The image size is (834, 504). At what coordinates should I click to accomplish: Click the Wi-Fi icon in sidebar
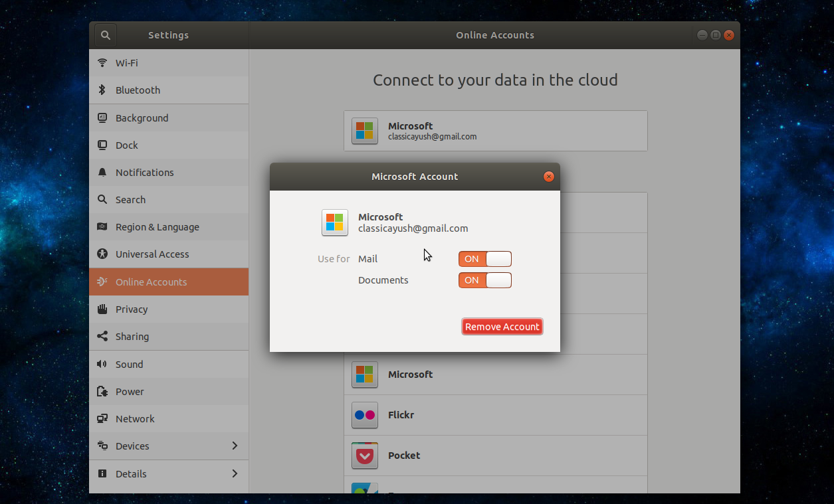tap(102, 62)
